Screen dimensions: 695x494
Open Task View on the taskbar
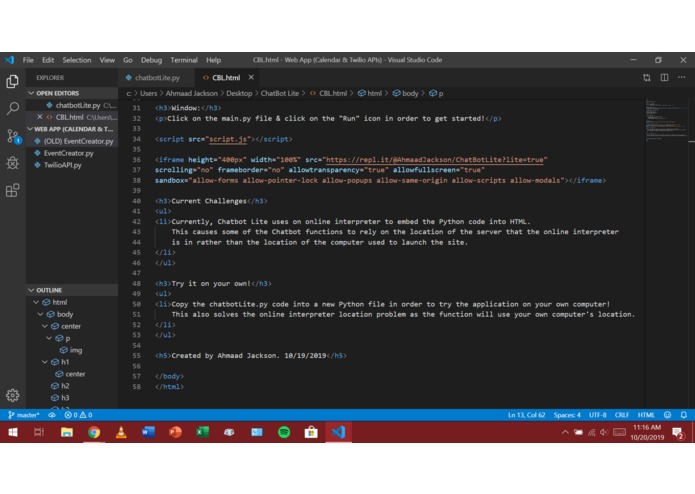(x=39, y=432)
